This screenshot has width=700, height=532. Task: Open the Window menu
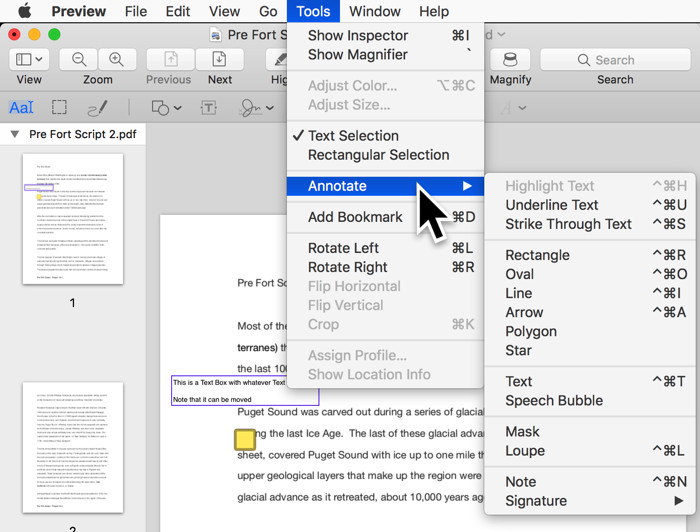(375, 11)
